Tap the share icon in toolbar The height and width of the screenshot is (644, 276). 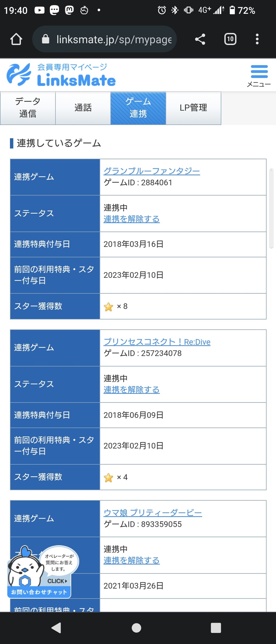(200, 39)
